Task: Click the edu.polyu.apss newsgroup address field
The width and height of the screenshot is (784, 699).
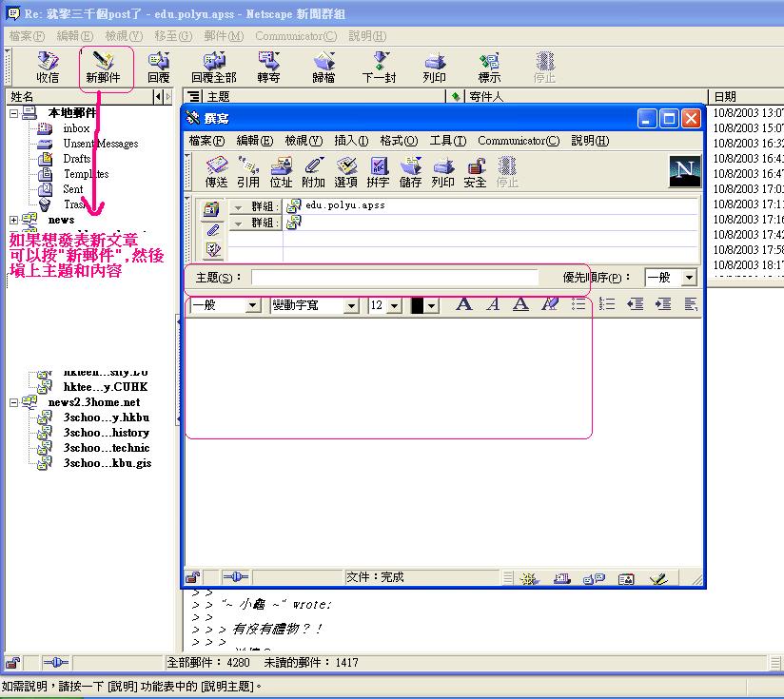Action: pos(491,205)
